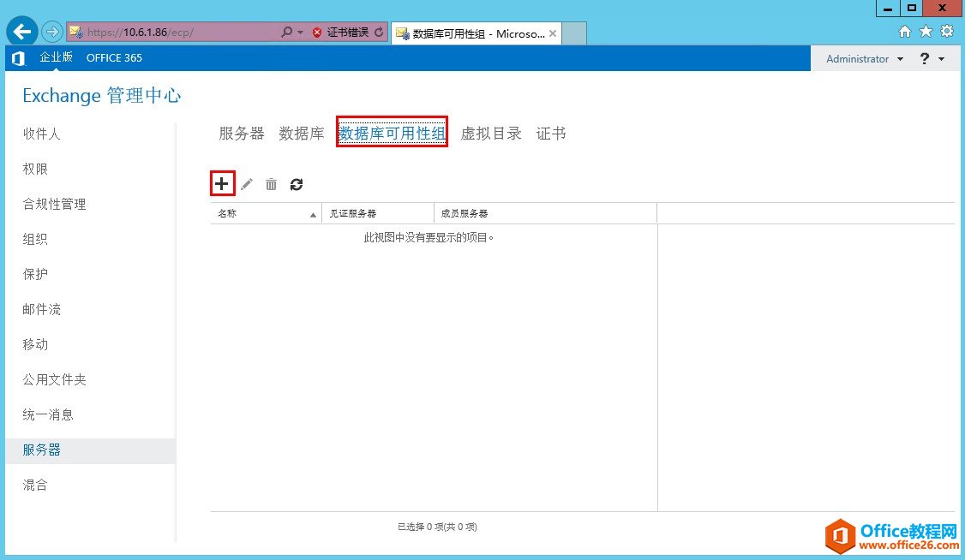Select 服务器 in the left navigation
This screenshot has height=560, width=965.
(x=90, y=450)
